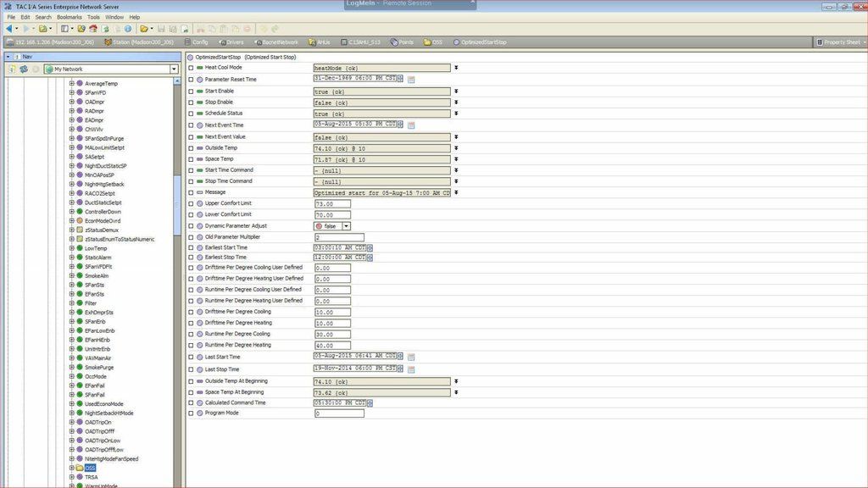This screenshot has height=488, width=868.
Task: Open the Property Sheet view selector
Action: (837, 42)
